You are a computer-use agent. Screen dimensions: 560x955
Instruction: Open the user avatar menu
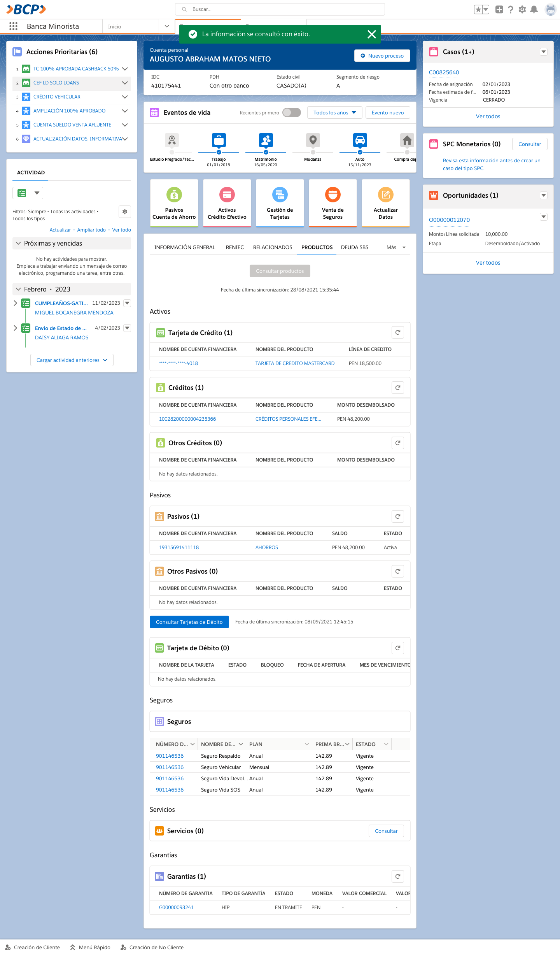551,9
